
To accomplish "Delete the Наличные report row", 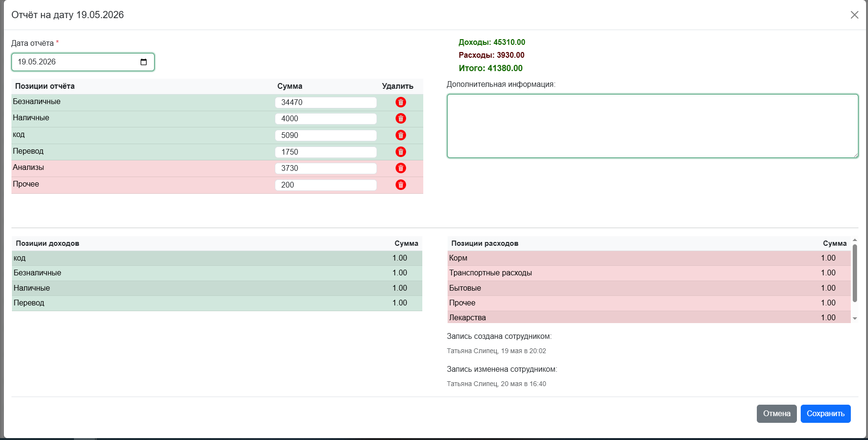I will tap(401, 118).
